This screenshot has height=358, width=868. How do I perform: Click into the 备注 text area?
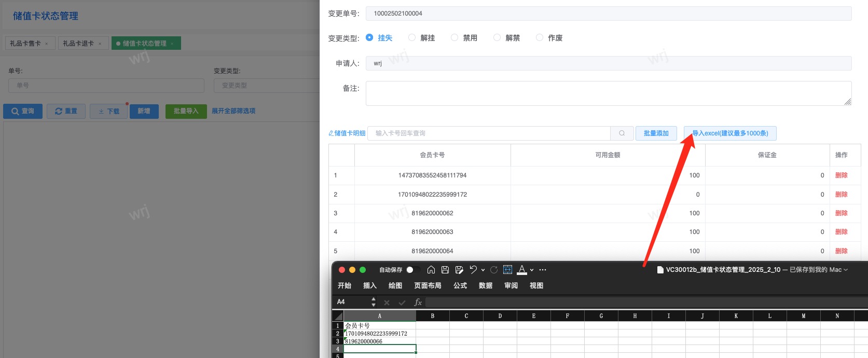coord(608,93)
